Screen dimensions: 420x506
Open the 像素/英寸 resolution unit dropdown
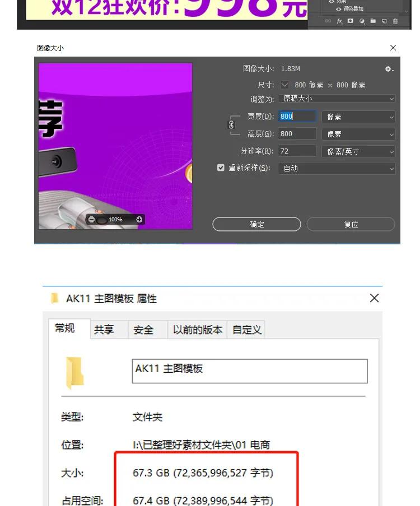click(x=358, y=151)
